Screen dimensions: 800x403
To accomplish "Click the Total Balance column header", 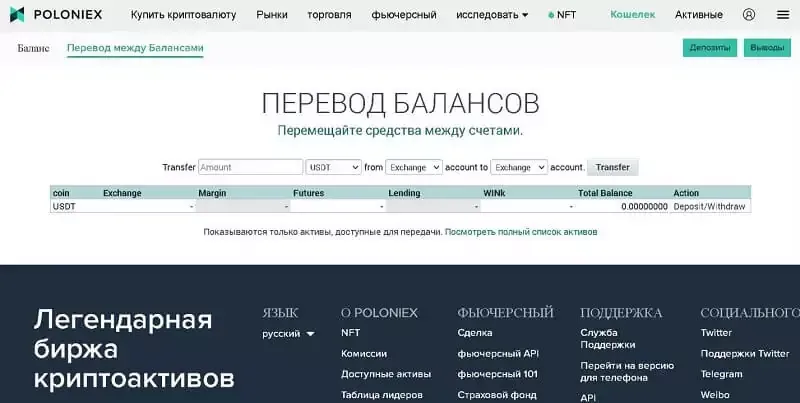I will pos(605,193).
